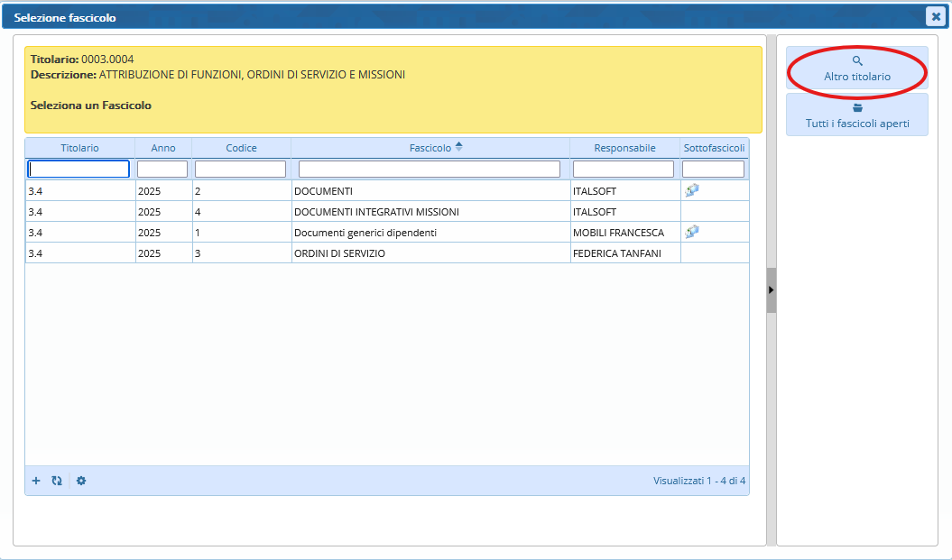Screen dimensions: 952x560
Task: Collapse the right panel with splitter arrow
Action: click(x=771, y=289)
